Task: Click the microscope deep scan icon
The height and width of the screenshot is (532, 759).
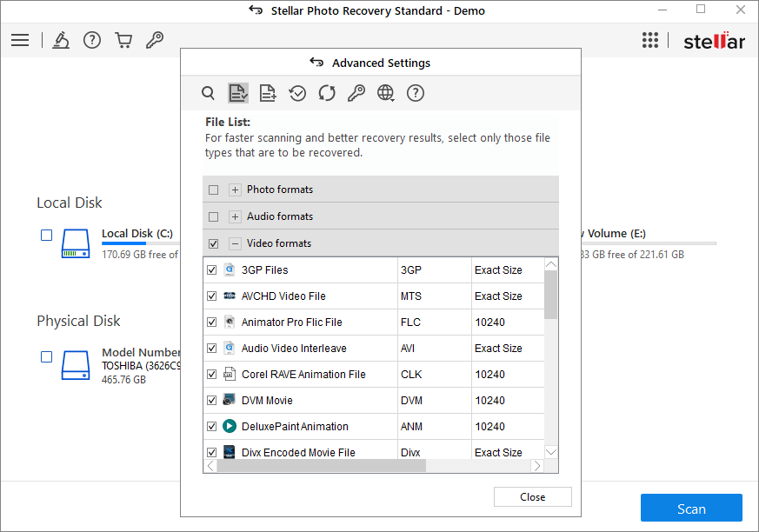Action: coord(61,40)
